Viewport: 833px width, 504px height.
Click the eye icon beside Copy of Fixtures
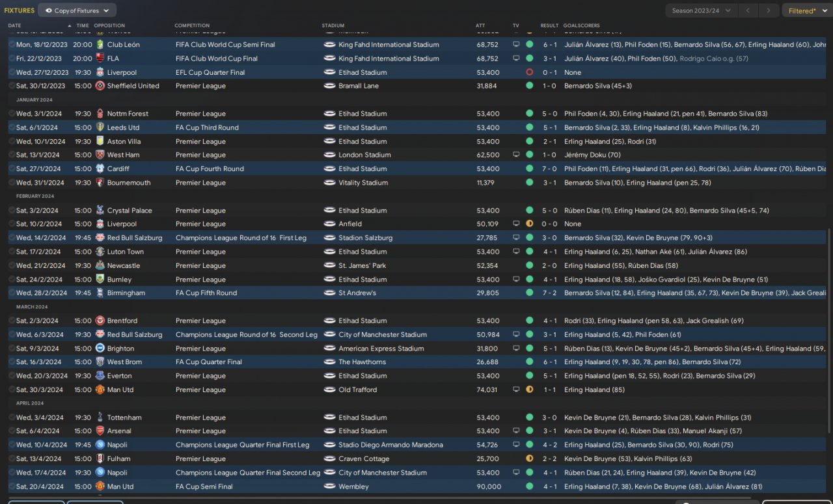[49, 10]
